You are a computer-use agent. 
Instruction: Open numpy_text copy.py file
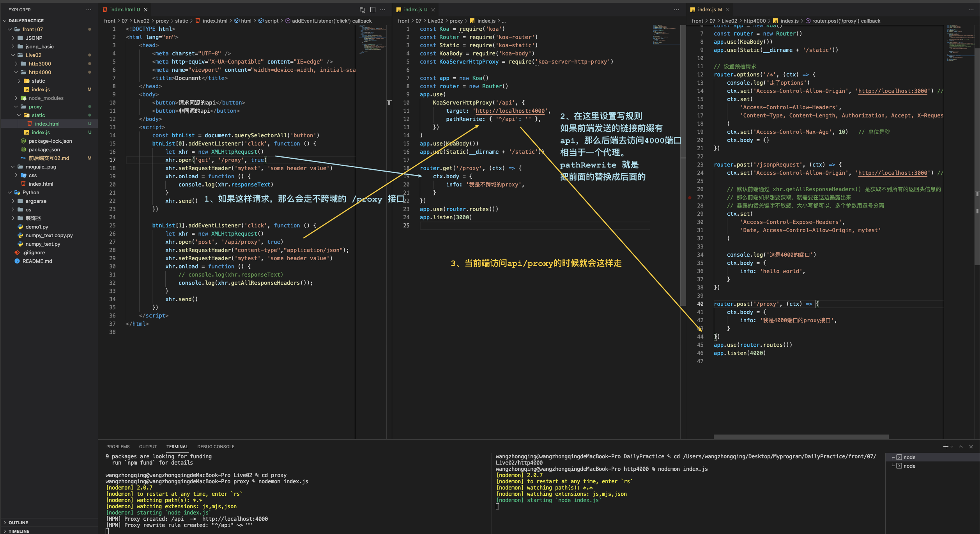[x=49, y=235]
